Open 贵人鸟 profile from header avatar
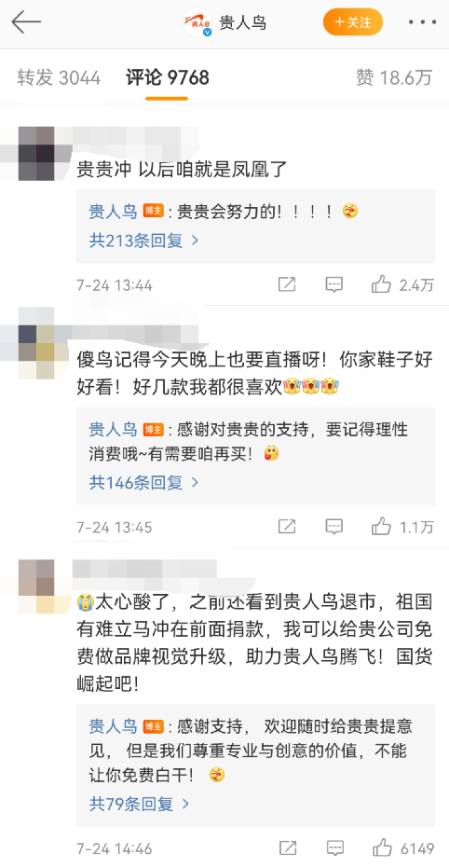This screenshot has width=449, height=868. pyautogui.click(x=197, y=22)
